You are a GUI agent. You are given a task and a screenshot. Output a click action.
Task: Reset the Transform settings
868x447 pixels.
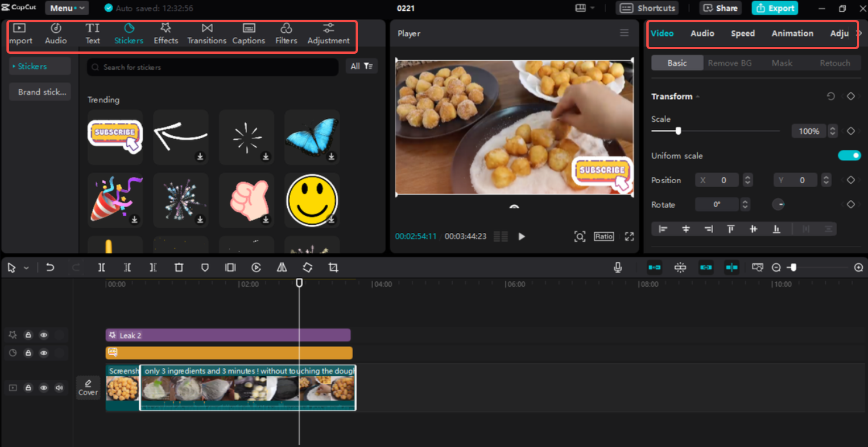pyautogui.click(x=831, y=96)
